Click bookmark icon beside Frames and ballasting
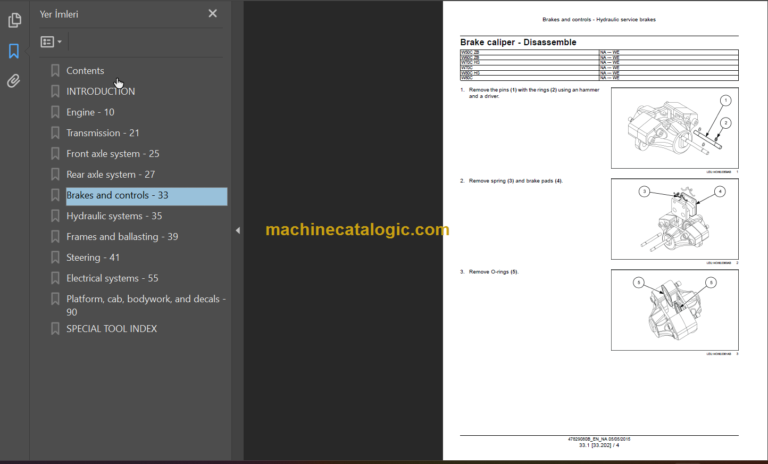This screenshot has width=768, height=464. pyautogui.click(x=55, y=237)
